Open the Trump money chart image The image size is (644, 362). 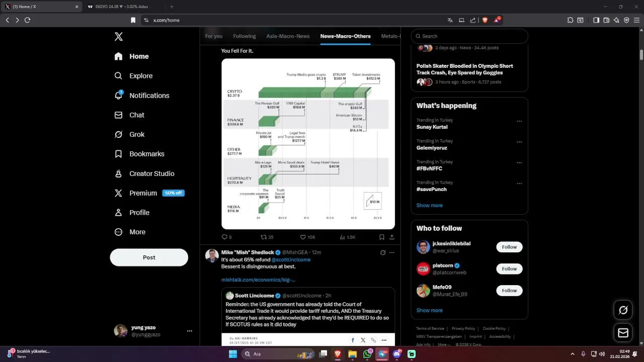pos(308,144)
